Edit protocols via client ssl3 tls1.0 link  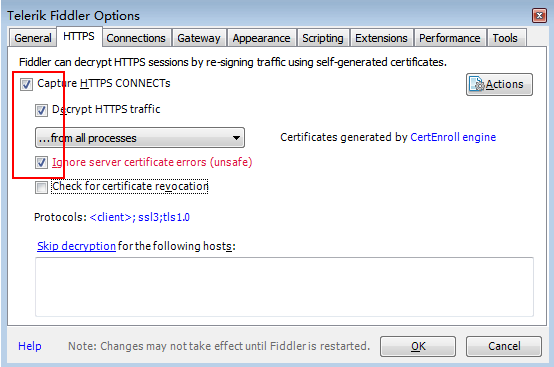click(140, 217)
